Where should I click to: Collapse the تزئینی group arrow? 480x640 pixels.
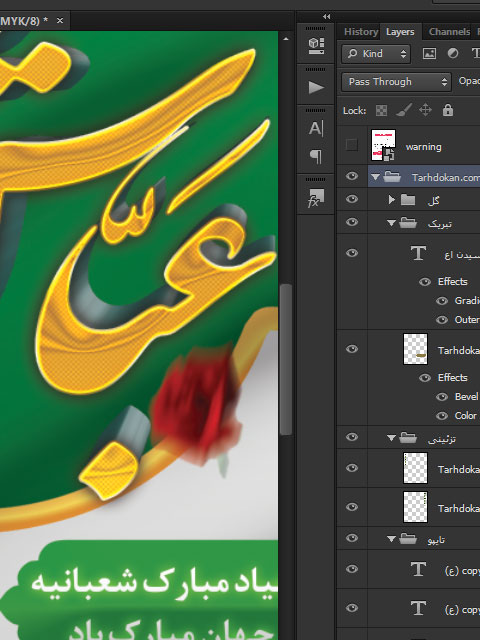tap(391, 438)
